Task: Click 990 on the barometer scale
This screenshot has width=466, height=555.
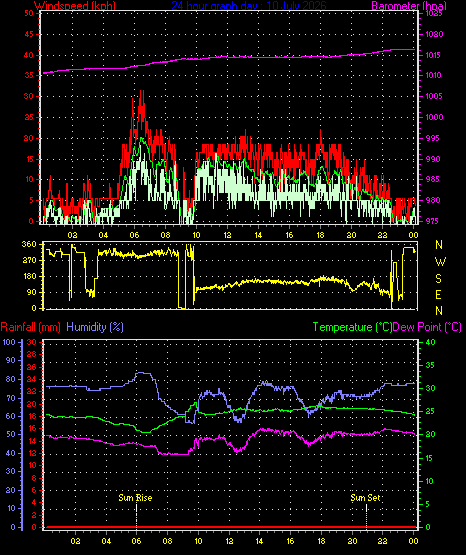Action: coord(433,159)
